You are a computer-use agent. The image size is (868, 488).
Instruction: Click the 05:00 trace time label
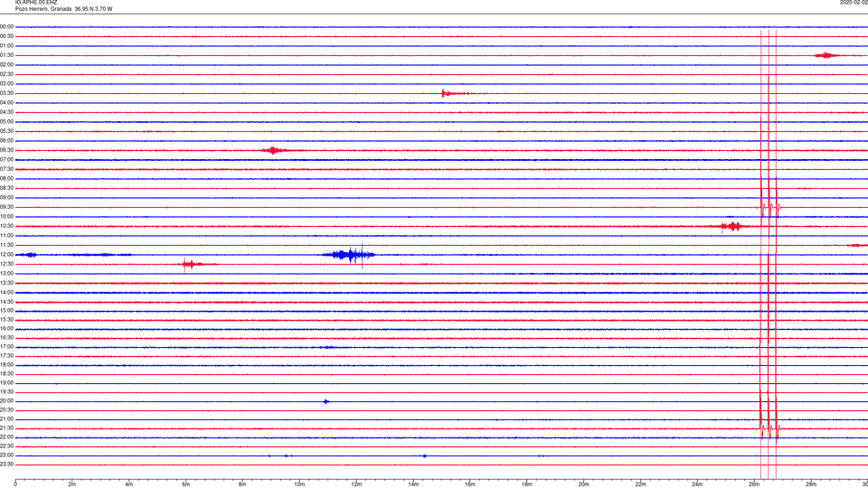pos(6,122)
